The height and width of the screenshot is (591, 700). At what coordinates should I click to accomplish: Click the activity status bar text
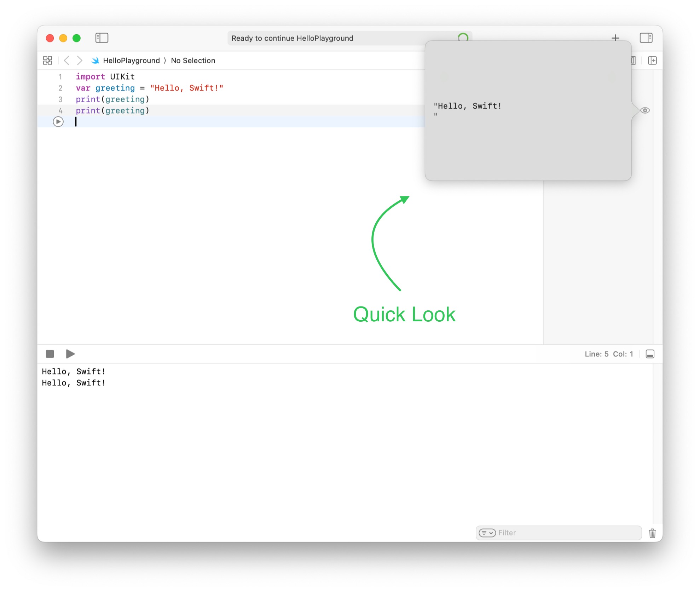(x=292, y=38)
